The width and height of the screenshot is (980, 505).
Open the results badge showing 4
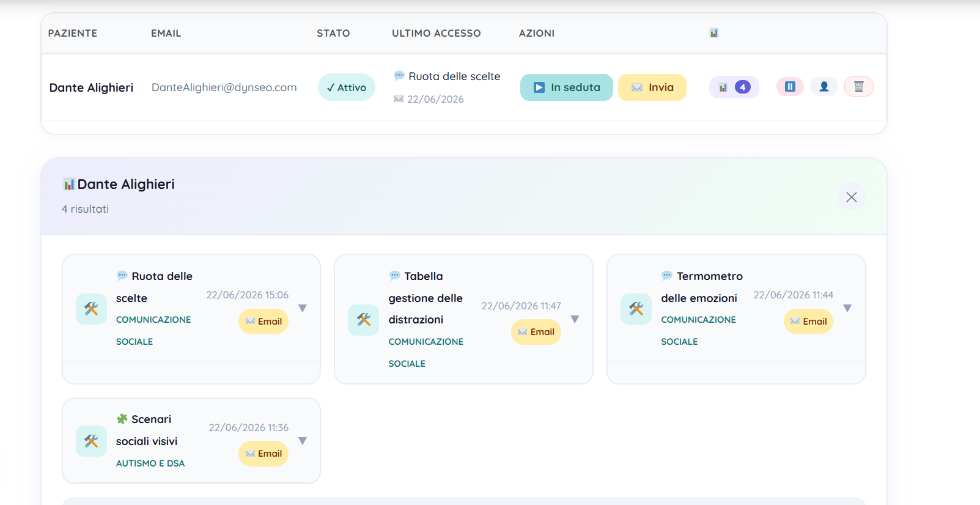tap(734, 87)
